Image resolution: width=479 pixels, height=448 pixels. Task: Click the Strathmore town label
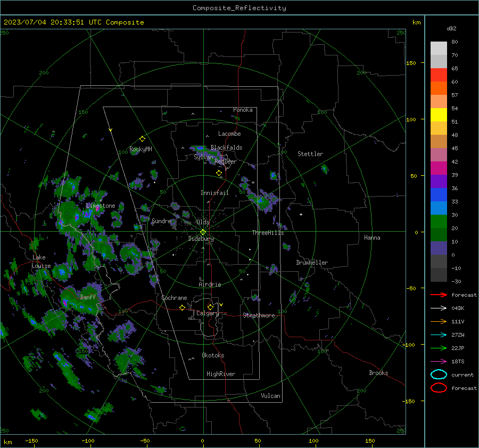(x=259, y=315)
